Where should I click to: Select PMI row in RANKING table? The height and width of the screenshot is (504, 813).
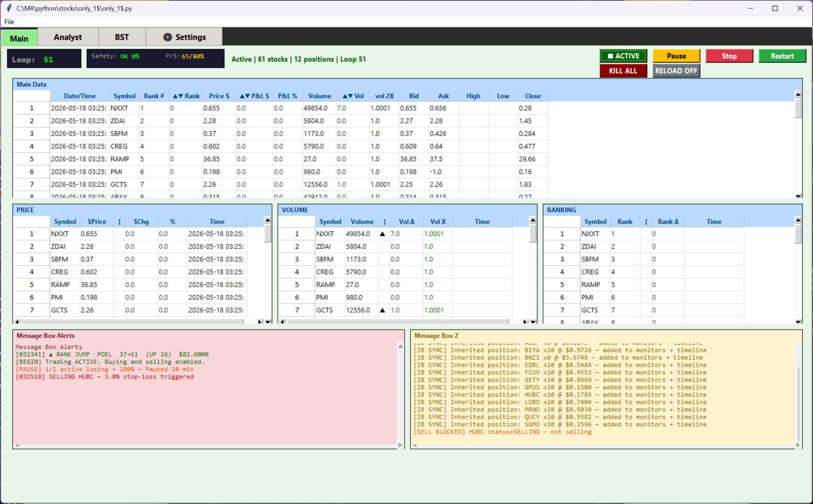click(644, 297)
